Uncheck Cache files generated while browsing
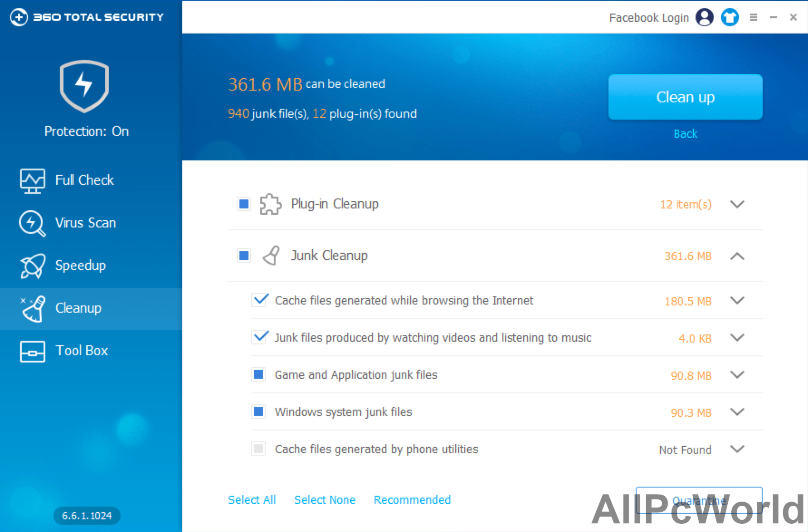Image resolution: width=808 pixels, height=532 pixels. click(259, 300)
